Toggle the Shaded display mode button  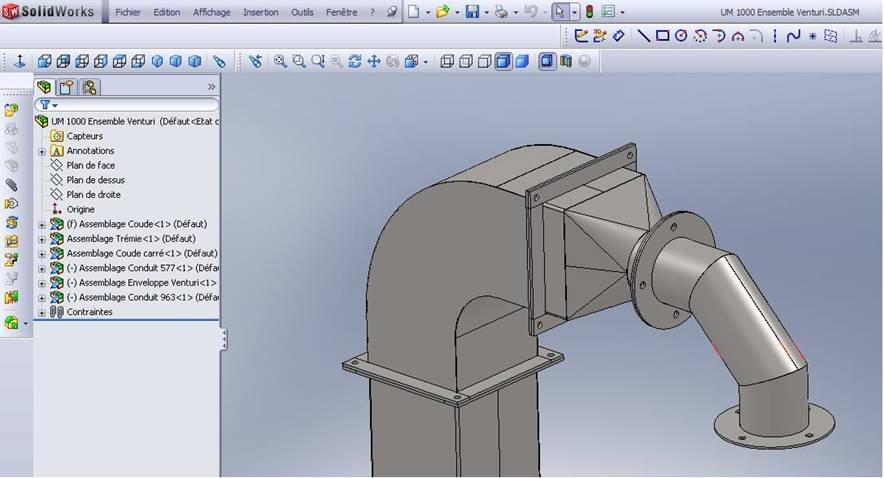click(x=521, y=61)
